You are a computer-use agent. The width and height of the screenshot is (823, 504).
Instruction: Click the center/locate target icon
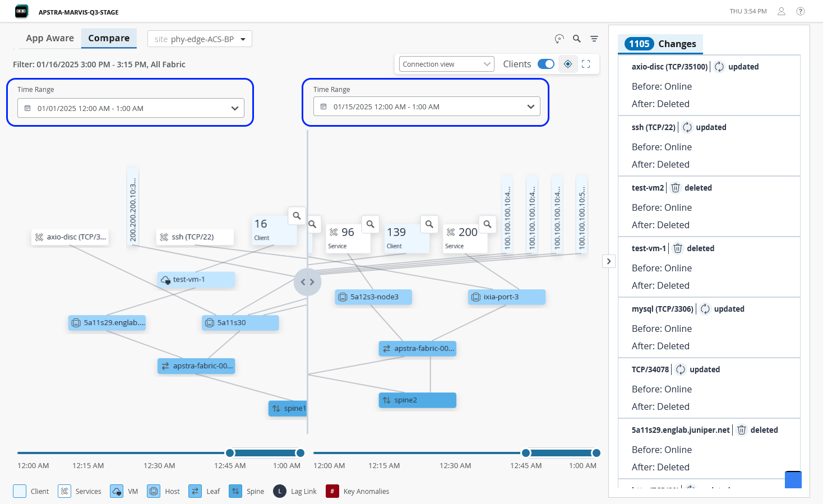pyautogui.click(x=568, y=64)
